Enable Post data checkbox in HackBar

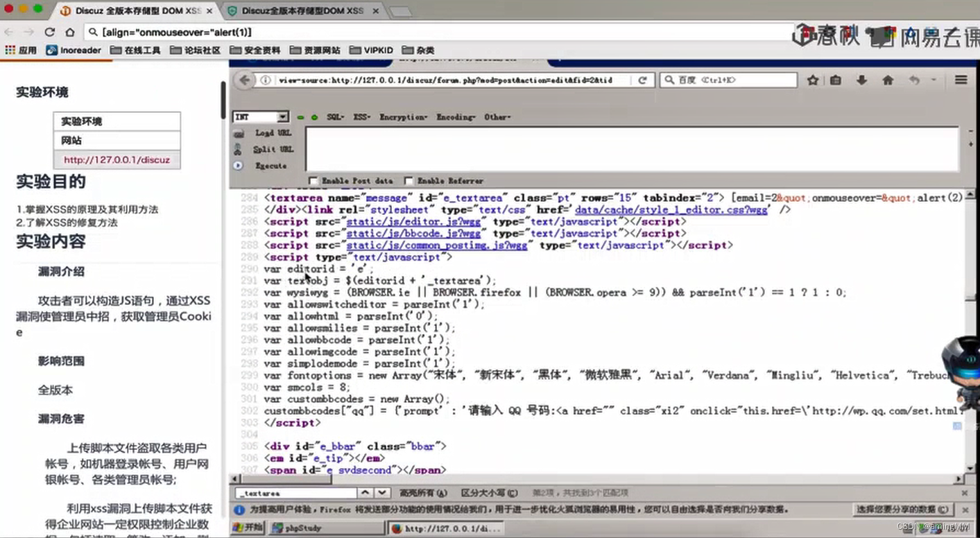pos(313,181)
